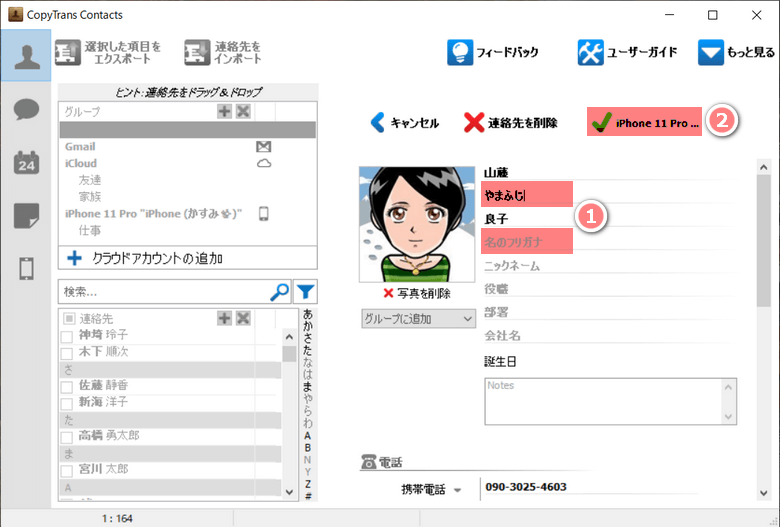780x527 pixels.
Task: Click Notes text area
Action: tap(610, 401)
